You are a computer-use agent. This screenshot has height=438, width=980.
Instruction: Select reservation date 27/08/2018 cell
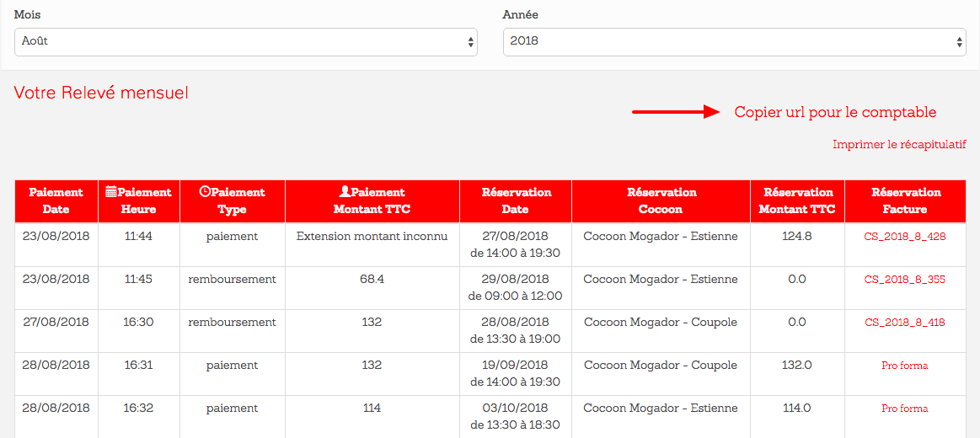tap(516, 244)
